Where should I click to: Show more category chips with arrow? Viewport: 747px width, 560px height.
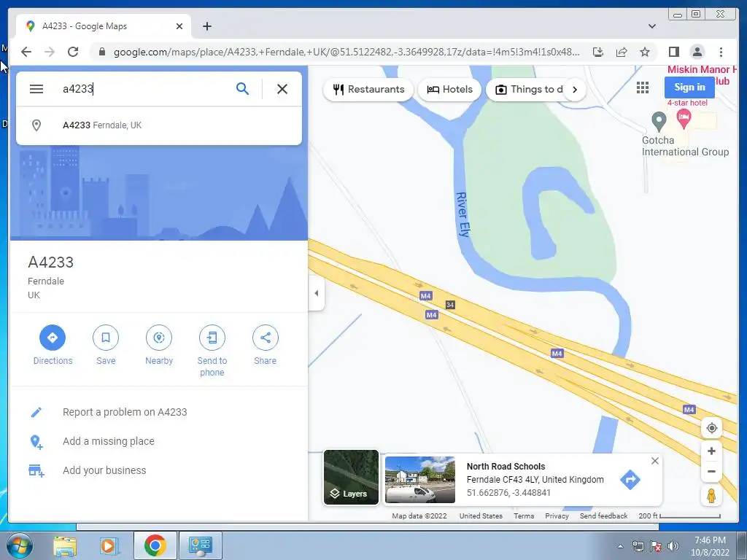coord(575,90)
